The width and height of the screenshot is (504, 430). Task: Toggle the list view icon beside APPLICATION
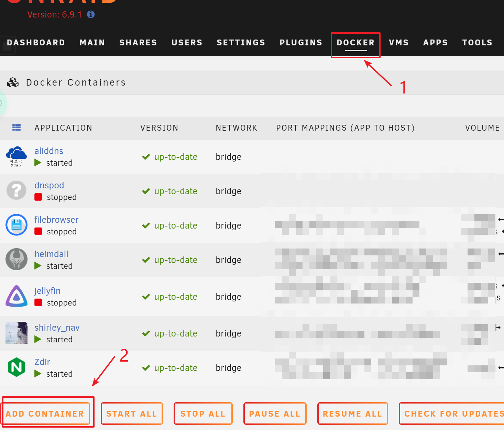coord(17,128)
